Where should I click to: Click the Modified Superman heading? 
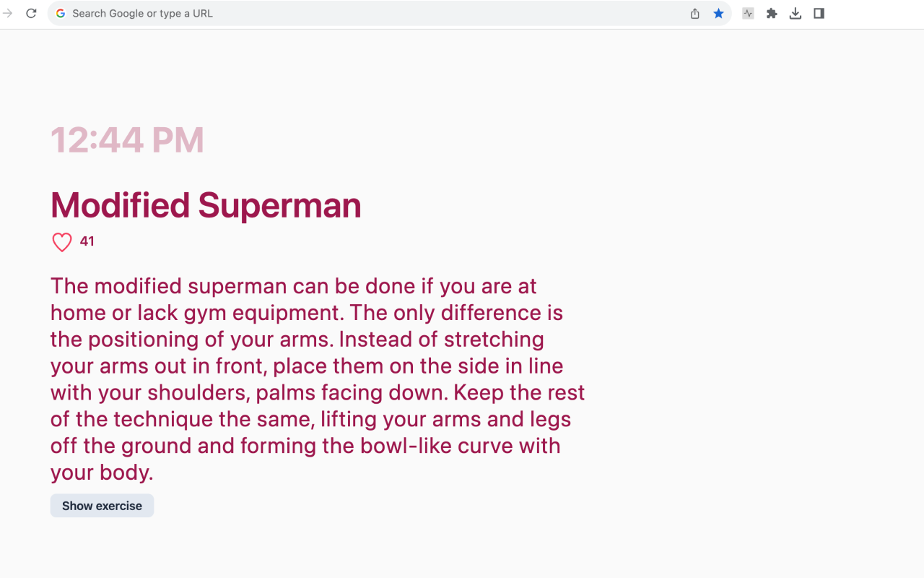click(x=205, y=205)
